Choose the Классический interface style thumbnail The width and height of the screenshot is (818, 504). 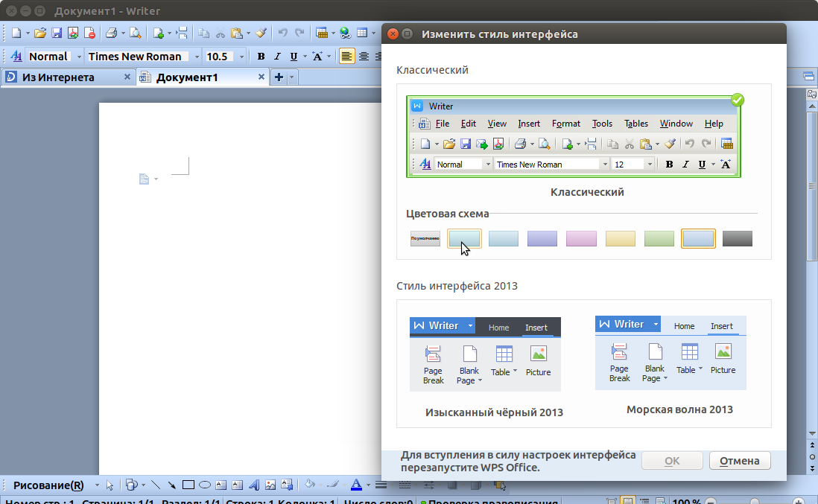click(x=574, y=136)
